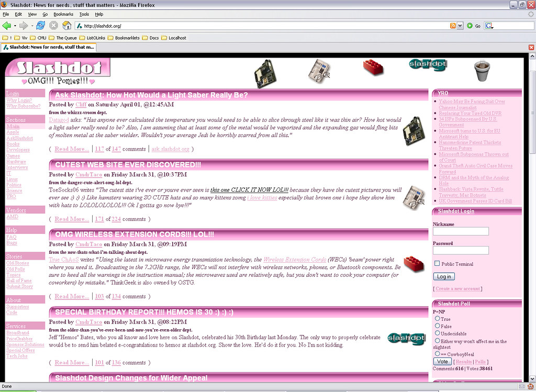Viewport: 536px width, 392px height.
Task: Open the Docs bookmarks folder
Action: point(150,38)
